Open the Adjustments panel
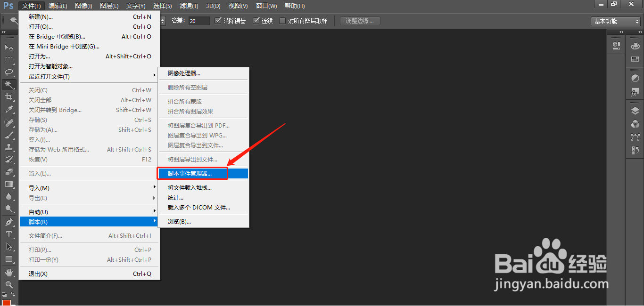 point(636,77)
